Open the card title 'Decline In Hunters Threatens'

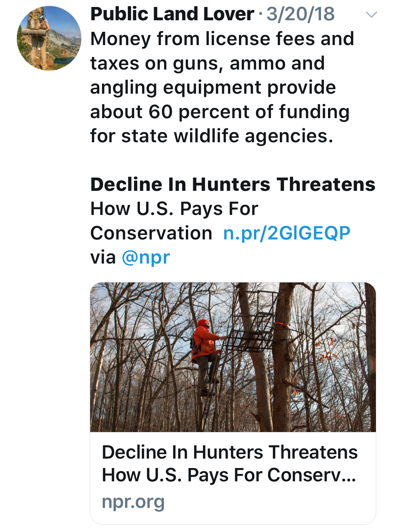(230, 452)
